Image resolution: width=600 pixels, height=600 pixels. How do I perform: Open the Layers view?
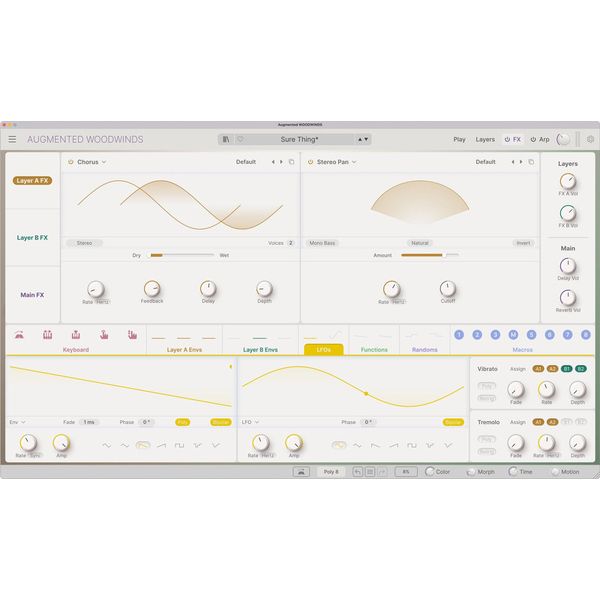(x=485, y=140)
